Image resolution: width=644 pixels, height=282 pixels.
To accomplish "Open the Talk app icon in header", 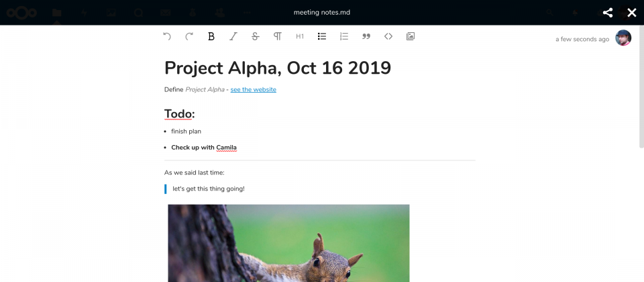I will [138, 13].
